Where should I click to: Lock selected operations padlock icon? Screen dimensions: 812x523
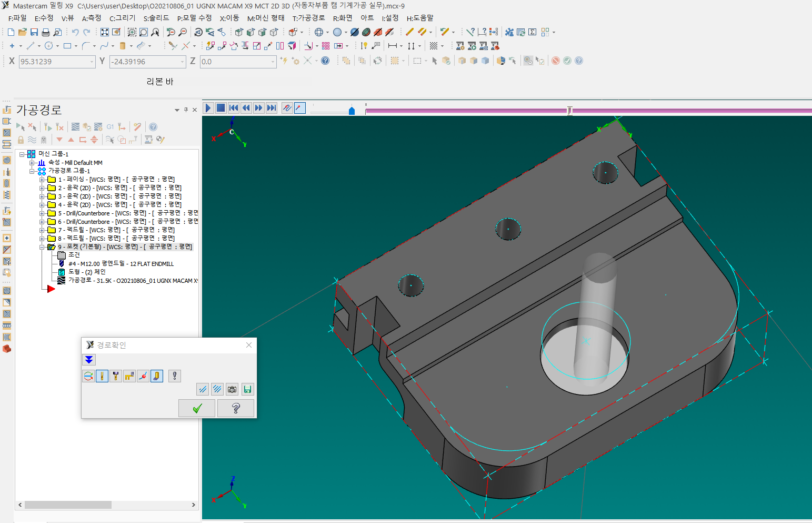click(21, 140)
